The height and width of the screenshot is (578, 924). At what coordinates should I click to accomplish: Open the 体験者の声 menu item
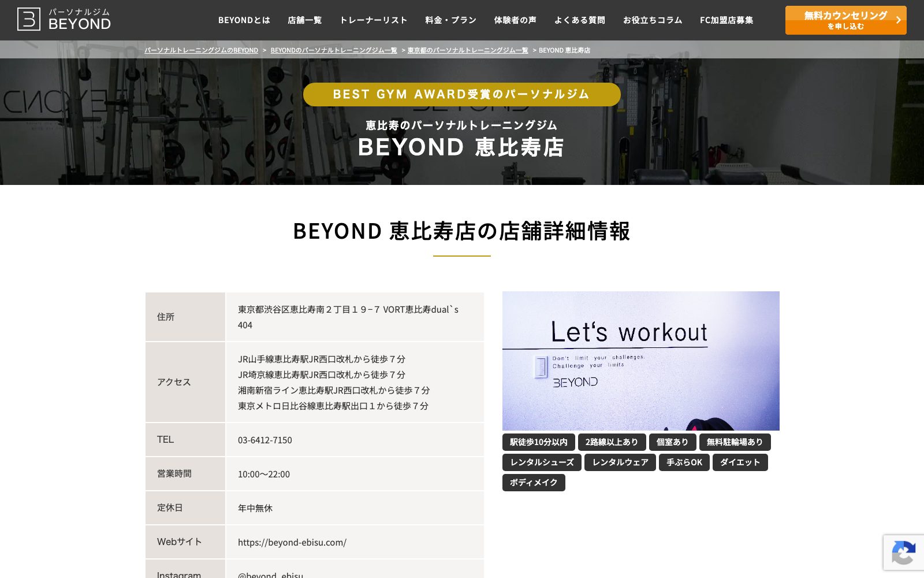tap(515, 20)
